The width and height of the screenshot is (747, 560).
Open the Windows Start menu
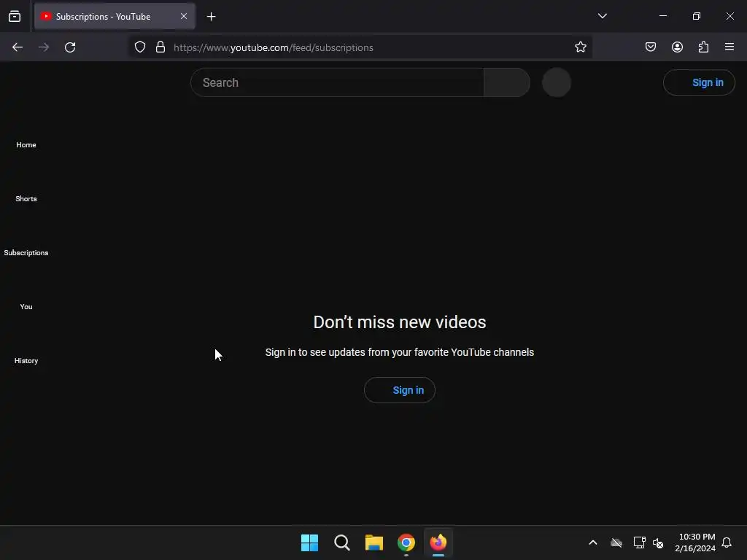[309, 542]
